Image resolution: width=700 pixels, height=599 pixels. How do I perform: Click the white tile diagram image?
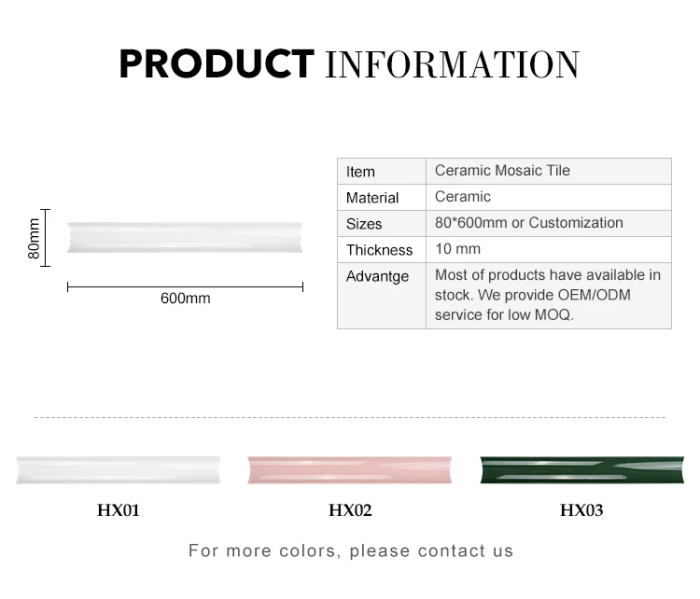tap(185, 238)
